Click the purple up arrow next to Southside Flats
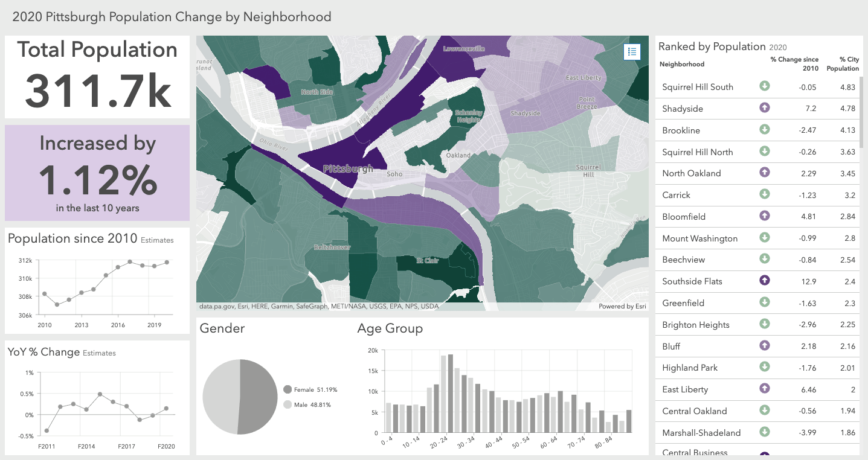868x460 pixels. (765, 281)
